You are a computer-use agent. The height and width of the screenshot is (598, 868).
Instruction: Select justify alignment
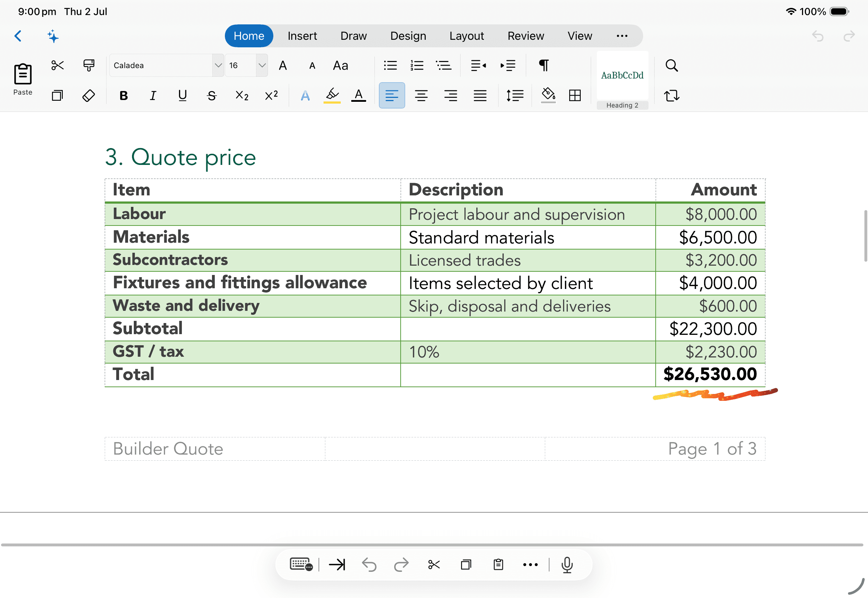coord(480,95)
